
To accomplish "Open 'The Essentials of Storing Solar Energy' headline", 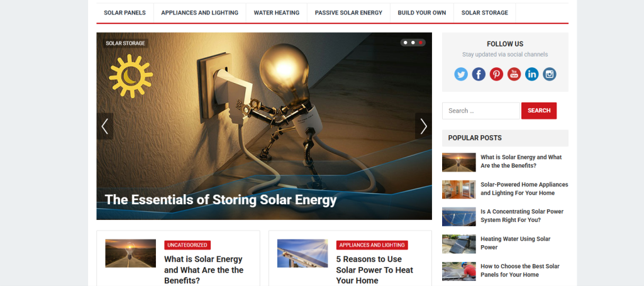I will (x=221, y=200).
